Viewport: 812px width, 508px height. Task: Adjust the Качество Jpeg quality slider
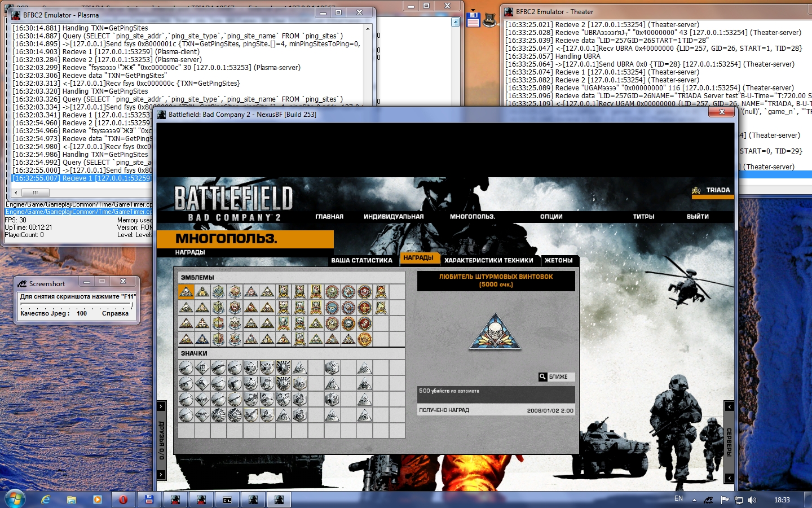pos(77,305)
